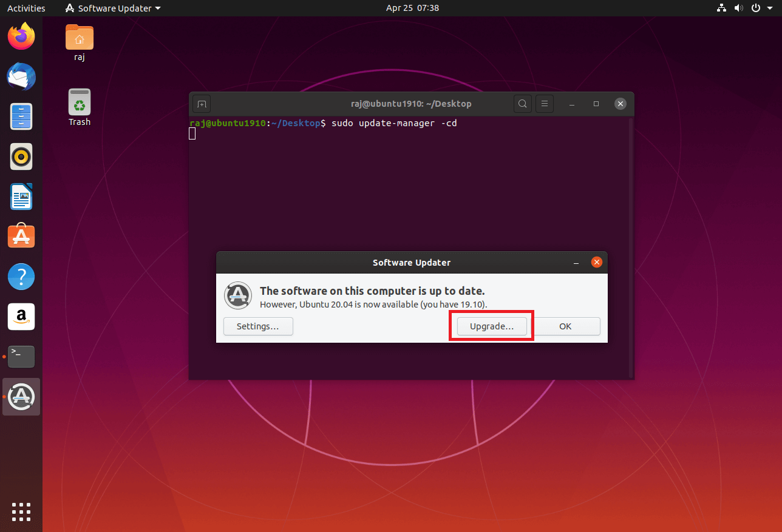
Task: Click OK in the Software Updater dialog
Action: 565,326
